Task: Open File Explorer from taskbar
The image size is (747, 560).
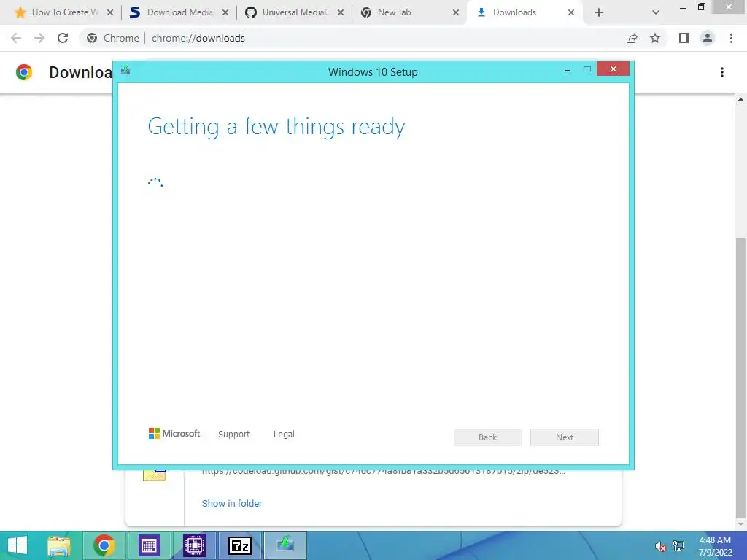Action: pos(59,545)
